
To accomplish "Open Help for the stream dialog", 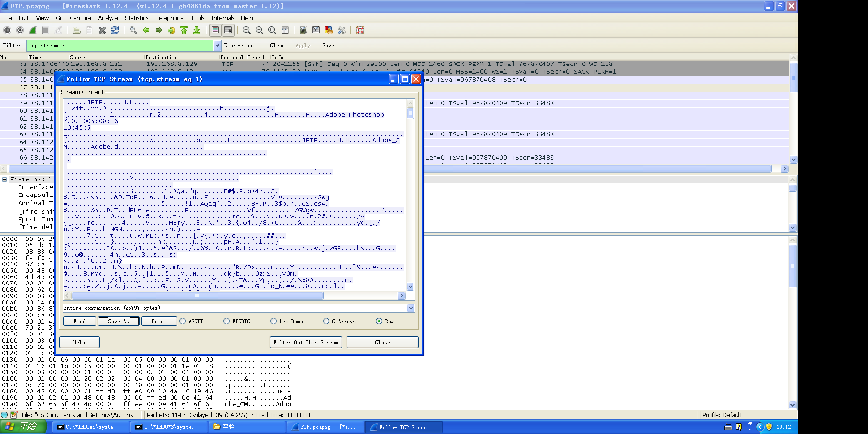I will pos(79,342).
